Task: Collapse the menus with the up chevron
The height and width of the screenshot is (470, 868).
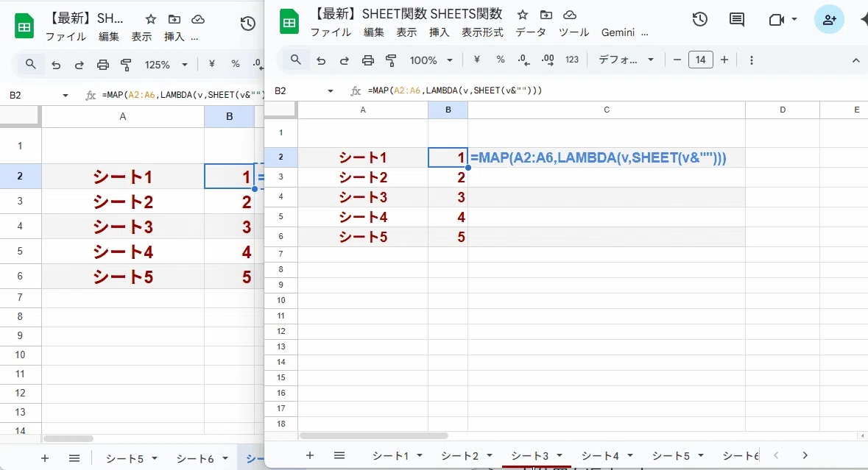Action: 855,60
